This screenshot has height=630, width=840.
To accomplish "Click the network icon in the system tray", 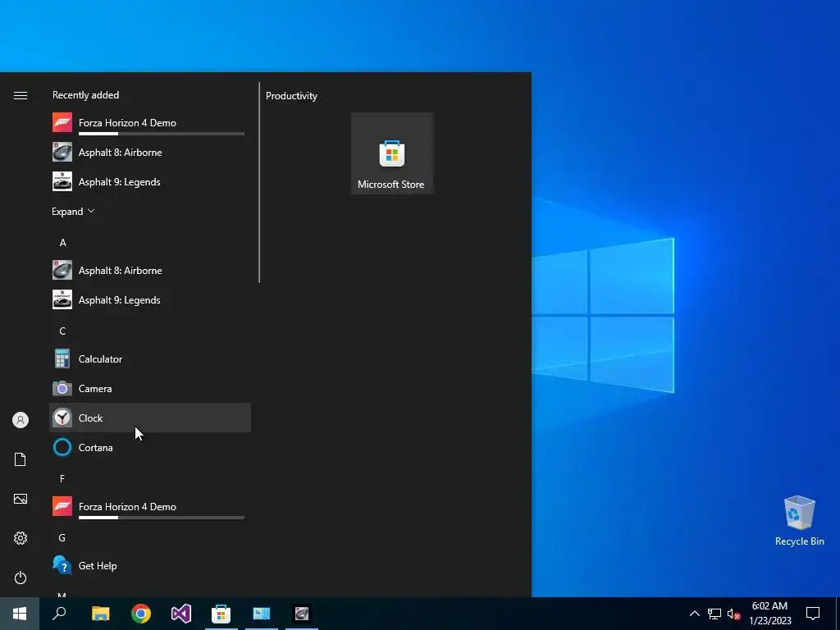I will (714, 614).
